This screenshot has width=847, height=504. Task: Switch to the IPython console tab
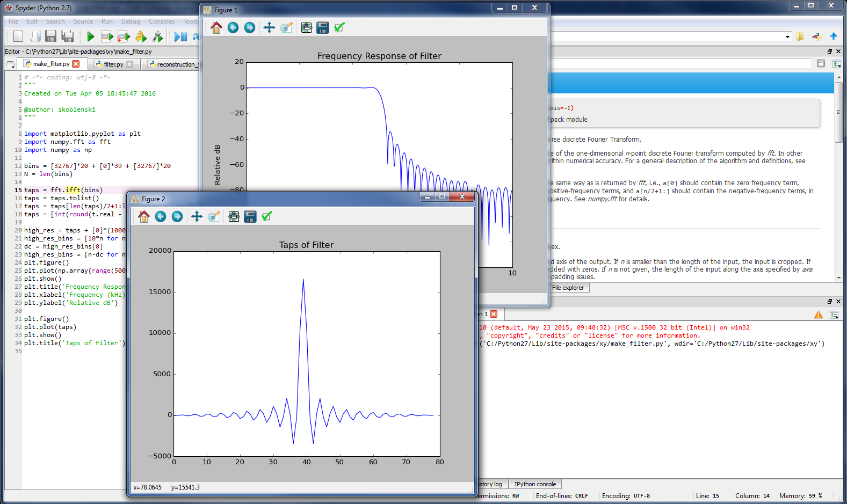pos(535,484)
